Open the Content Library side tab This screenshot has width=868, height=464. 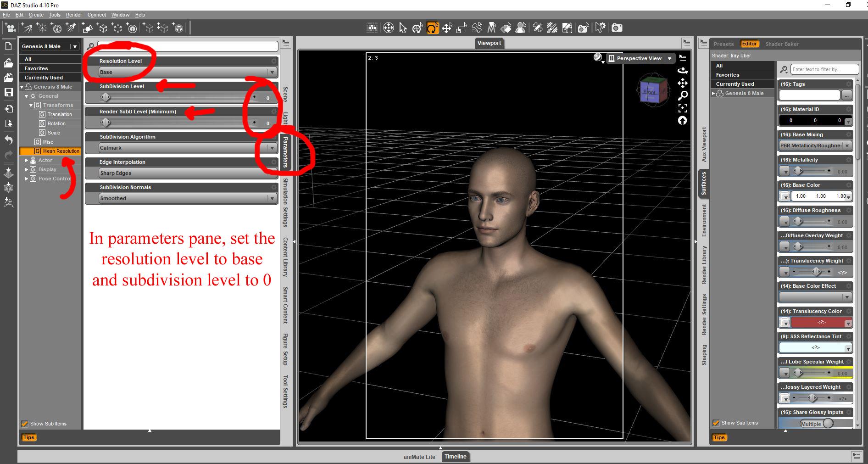[285, 257]
